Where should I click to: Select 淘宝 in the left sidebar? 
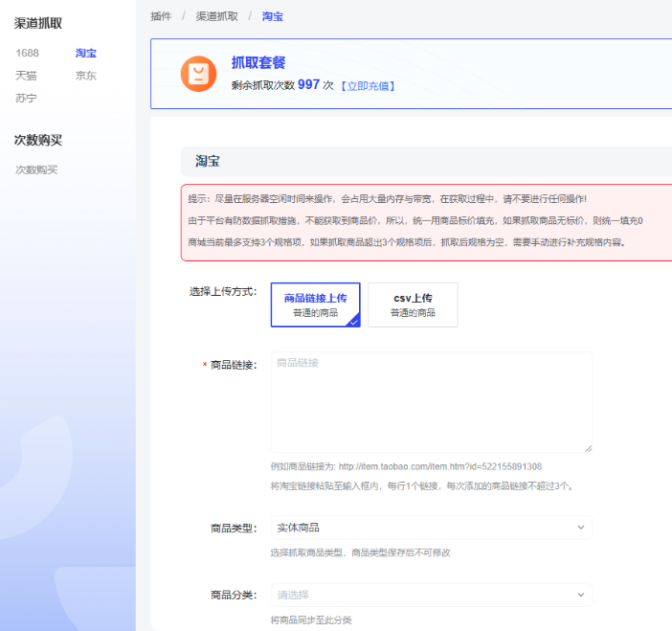click(86, 53)
